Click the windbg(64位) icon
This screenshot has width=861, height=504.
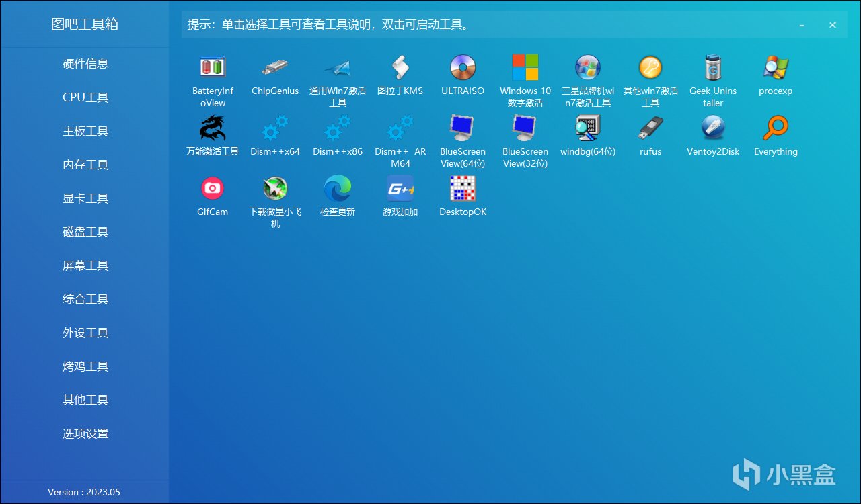point(588,128)
